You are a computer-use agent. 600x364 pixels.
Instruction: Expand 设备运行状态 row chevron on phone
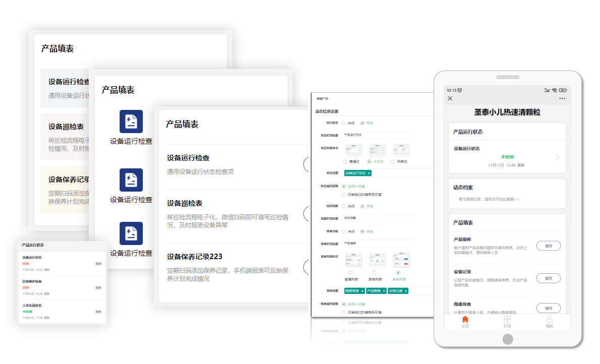[557, 157]
